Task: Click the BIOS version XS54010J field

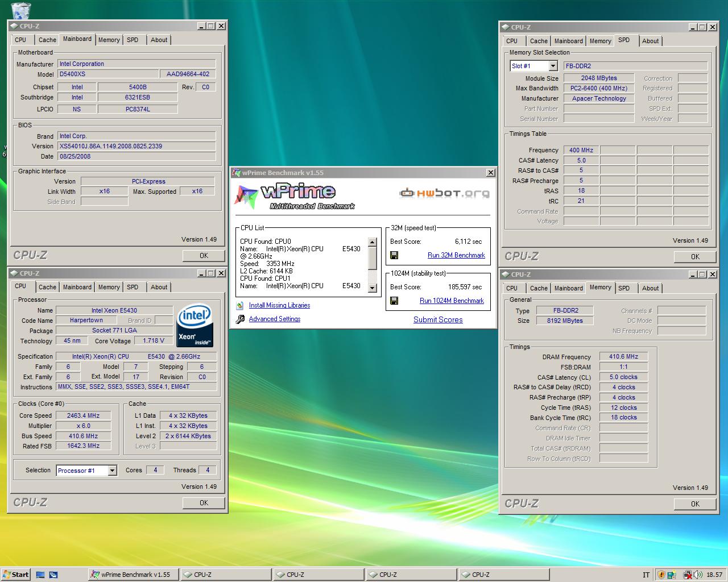Action: (136, 146)
